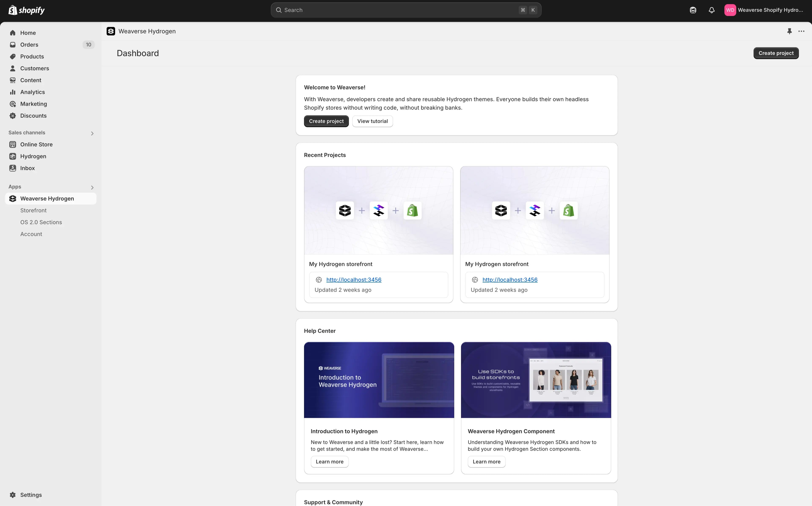Click the View tutorial button
Viewport: 812px width, 506px height.
(373, 121)
